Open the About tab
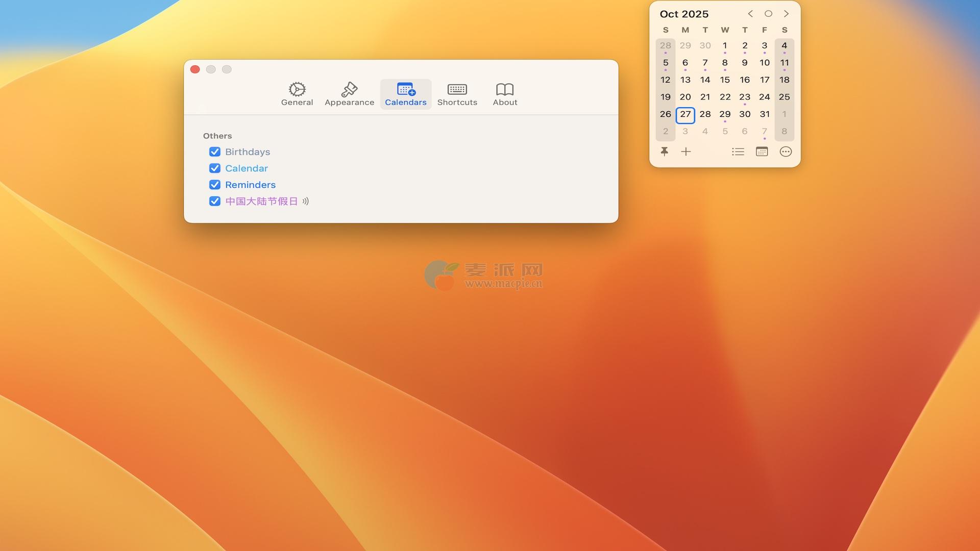 tap(505, 94)
